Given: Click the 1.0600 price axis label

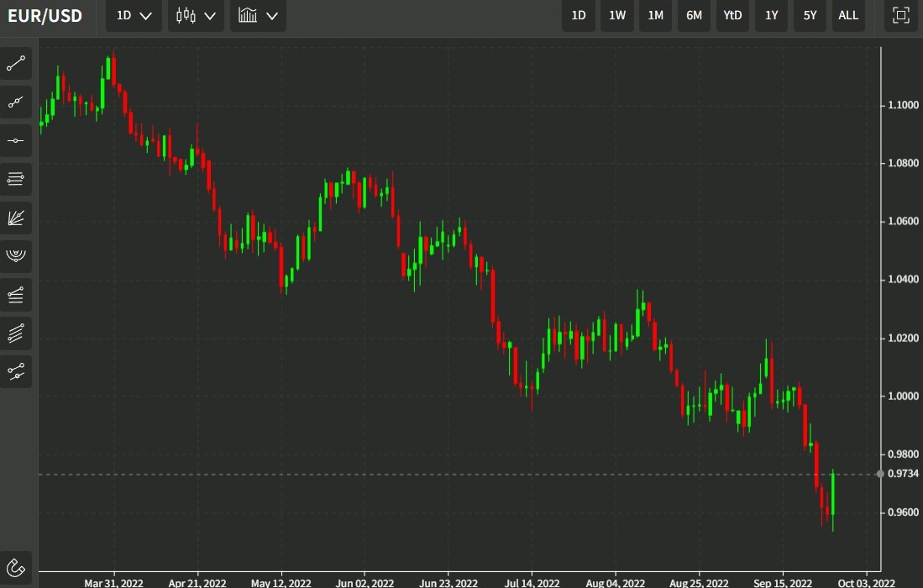Looking at the screenshot, I should tap(903, 221).
